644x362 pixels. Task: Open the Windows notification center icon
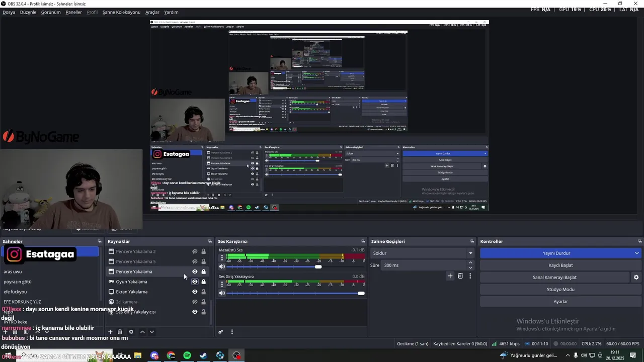tap(632, 355)
